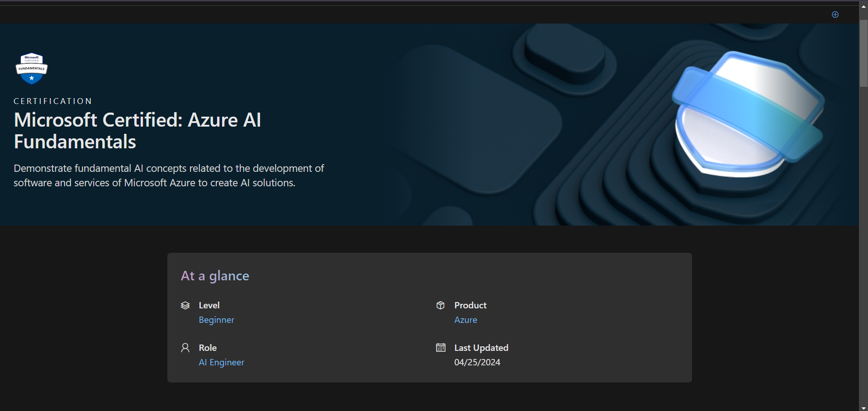Click the scrollbar up arrow
Image resolution: width=868 pixels, height=411 pixels.
pyautogui.click(x=863, y=6)
